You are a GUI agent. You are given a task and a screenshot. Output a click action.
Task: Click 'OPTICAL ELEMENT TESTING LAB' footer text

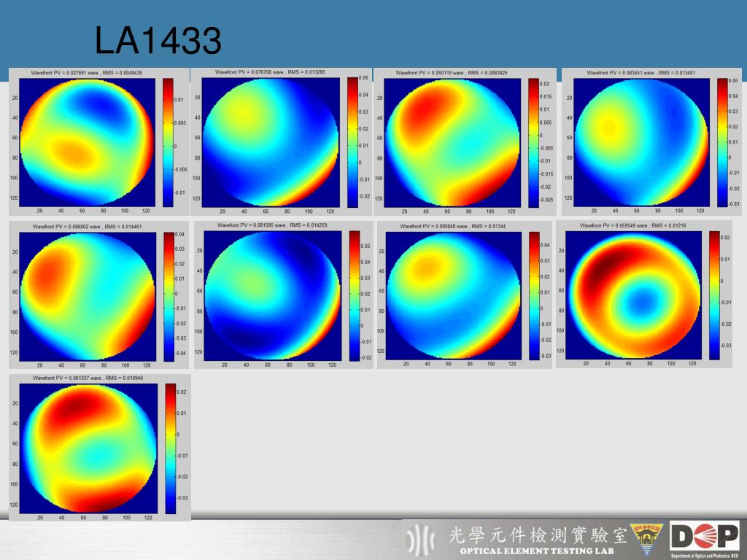click(x=537, y=551)
